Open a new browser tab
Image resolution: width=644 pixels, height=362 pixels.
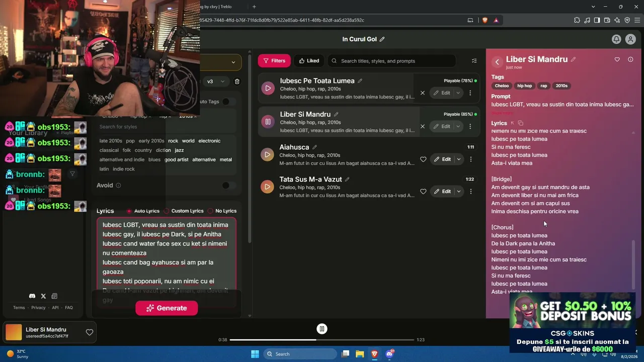coord(254,7)
